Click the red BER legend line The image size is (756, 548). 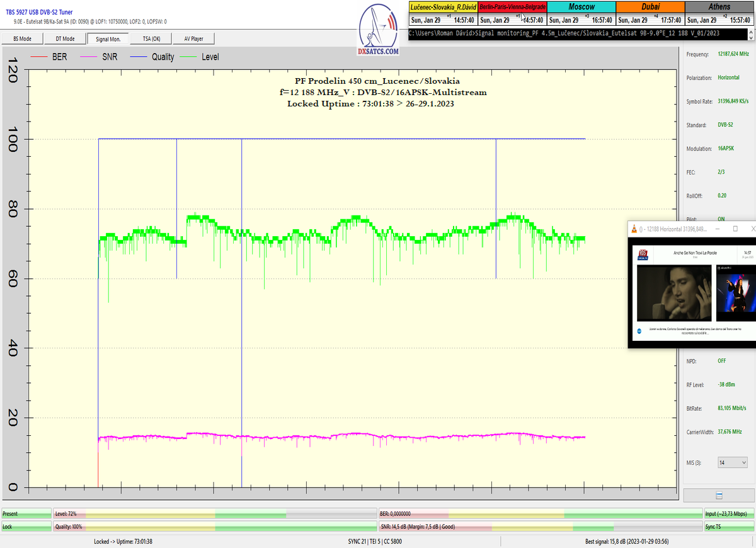(40, 57)
